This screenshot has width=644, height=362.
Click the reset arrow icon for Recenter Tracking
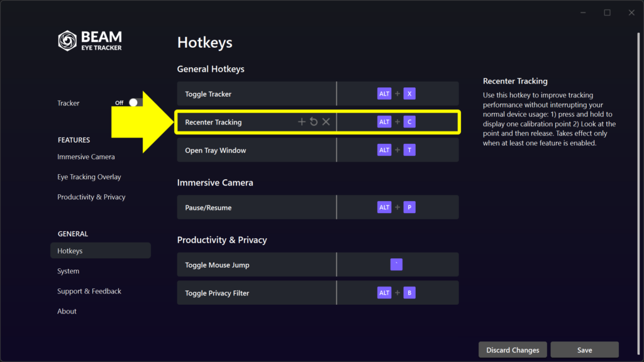coord(314,122)
